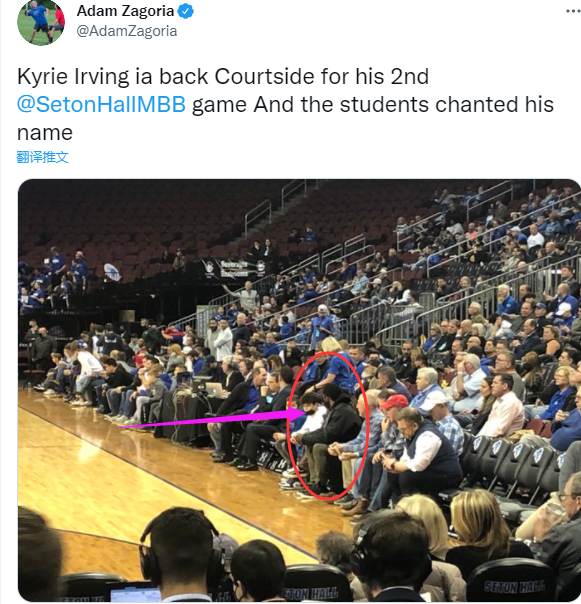Click the words Kyrie Irving in tweet
This screenshot has width=581, height=604.
pyautogui.click(x=73, y=76)
